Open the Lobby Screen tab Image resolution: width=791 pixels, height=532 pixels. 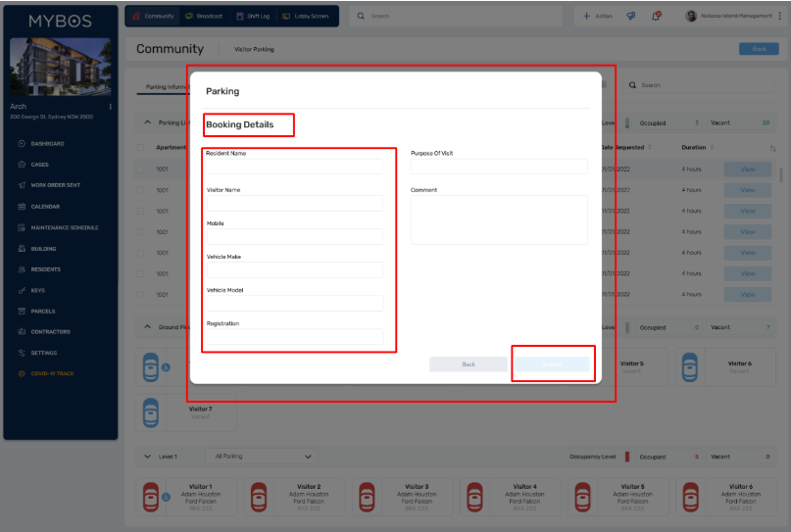click(307, 17)
